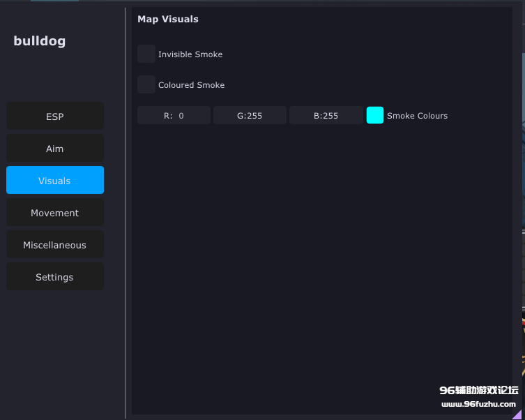Click the bulldog title in the sidebar
Viewport: 525px width, 420px height.
coord(40,41)
